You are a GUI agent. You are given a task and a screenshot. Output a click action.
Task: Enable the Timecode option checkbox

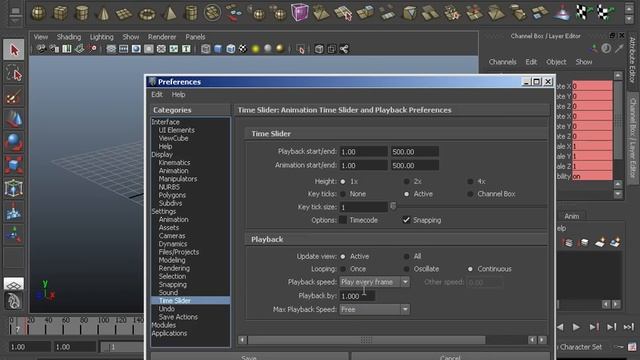tap(343, 220)
